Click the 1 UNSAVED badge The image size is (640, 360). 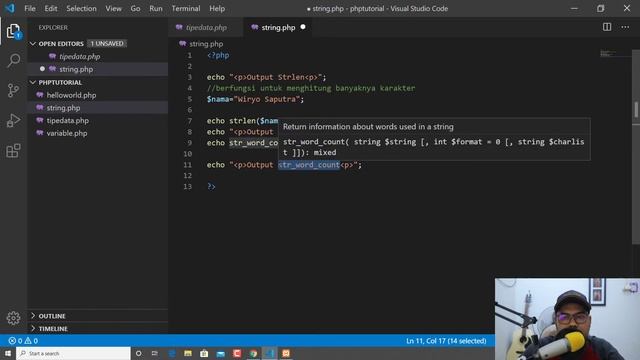click(x=107, y=44)
